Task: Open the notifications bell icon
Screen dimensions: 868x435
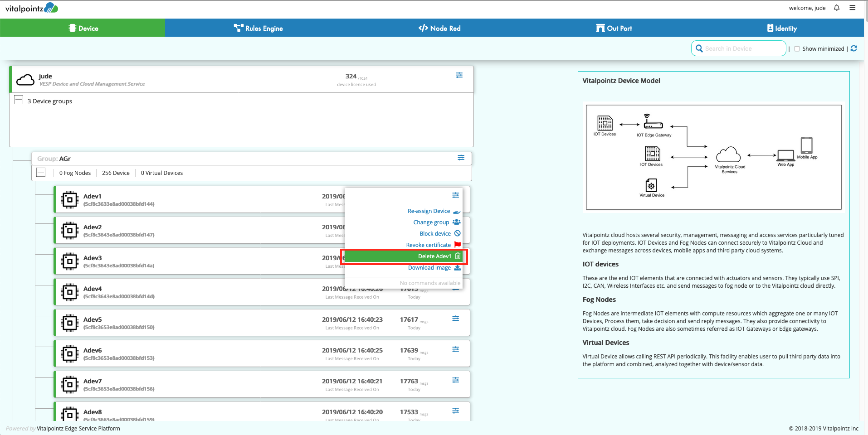Action: tap(837, 8)
